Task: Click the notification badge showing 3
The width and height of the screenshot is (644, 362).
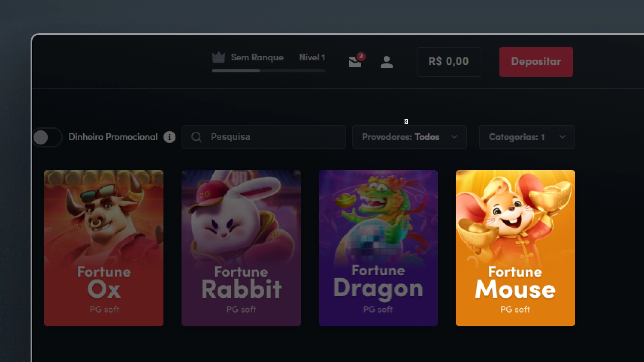Action: [361, 56]
